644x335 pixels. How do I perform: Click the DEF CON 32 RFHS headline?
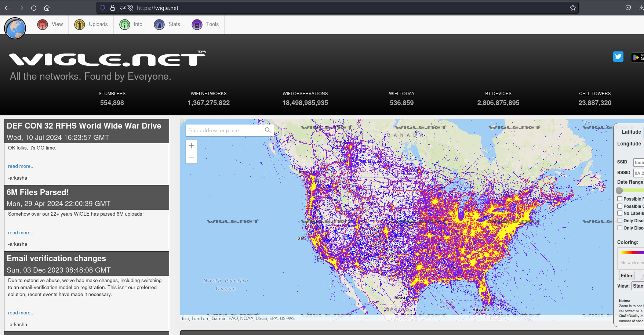tap(84, 126)
